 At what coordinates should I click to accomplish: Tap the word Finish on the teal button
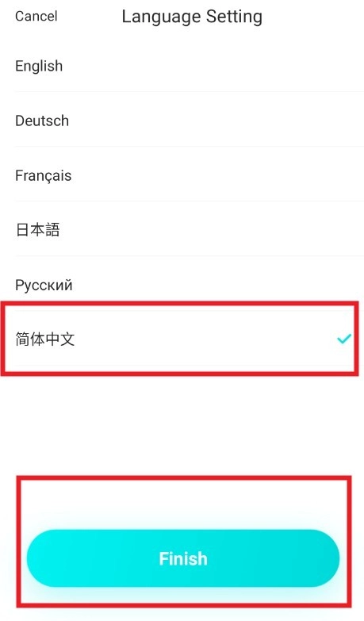coord(183,558)
